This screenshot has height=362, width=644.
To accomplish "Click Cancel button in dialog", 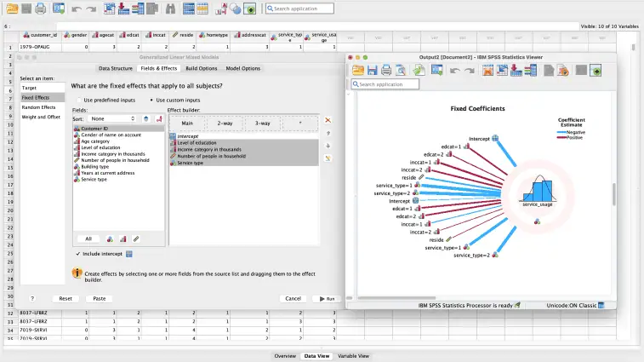I will pyautogui.click(x=294, y=299).
